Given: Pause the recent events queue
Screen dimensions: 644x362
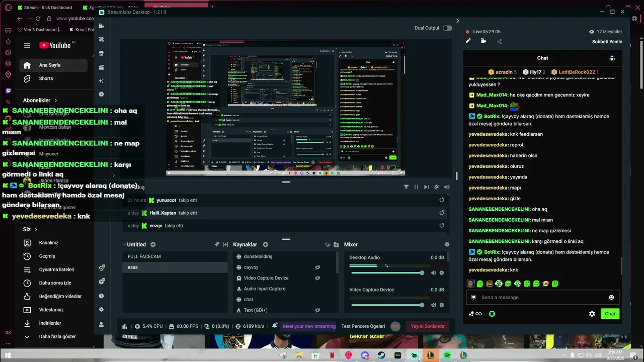Looking at the screenshot, I should [x=416, y=187].
